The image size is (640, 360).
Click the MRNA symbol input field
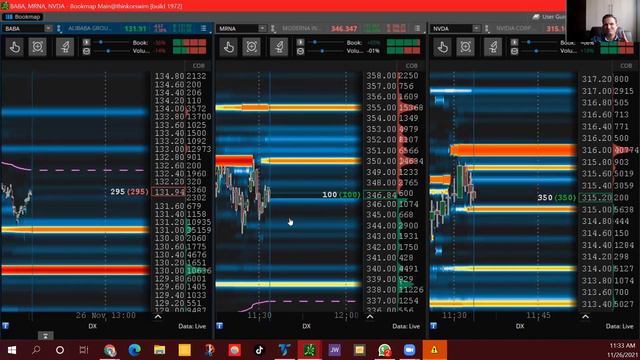(x=238, y=29)
